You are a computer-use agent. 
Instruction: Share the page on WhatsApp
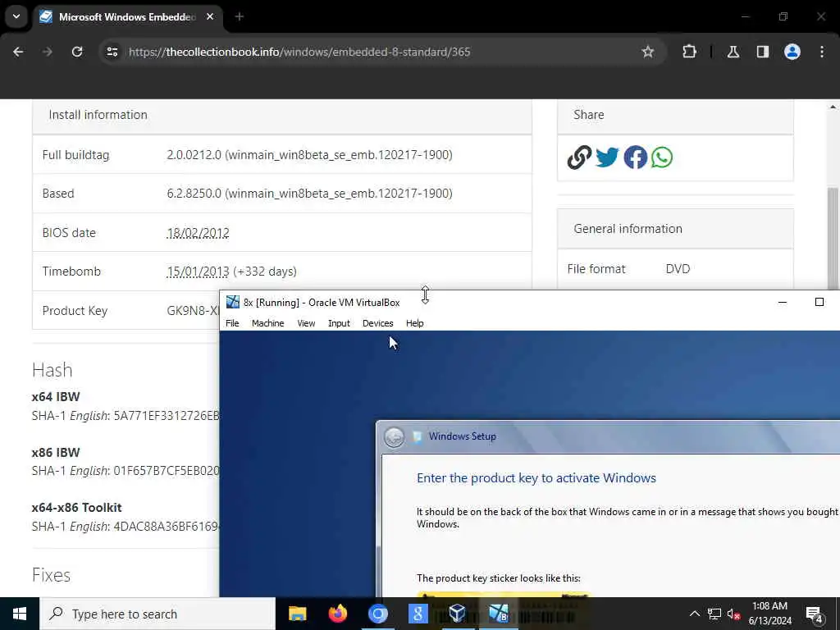pyautogui.click(x=662, y=157)
